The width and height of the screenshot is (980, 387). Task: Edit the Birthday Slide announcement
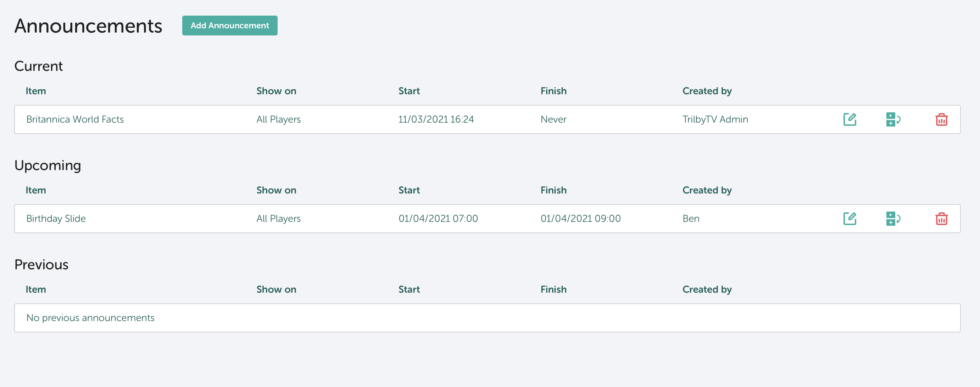point(850,219)
